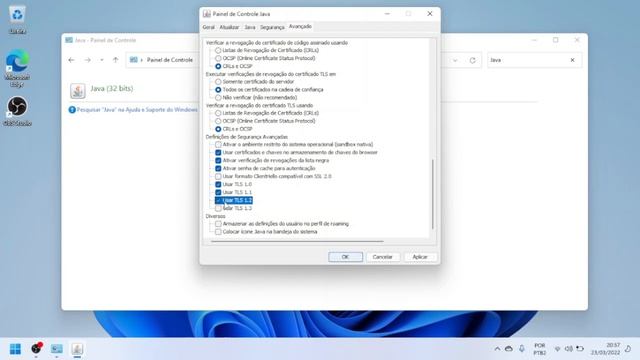Confirm with the OK button
This screenshot has width=640, height=360.
(345, 257)
